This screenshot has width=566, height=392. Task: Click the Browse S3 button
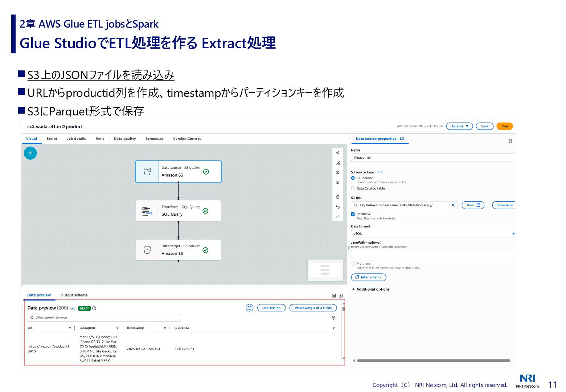pos(504,205)
